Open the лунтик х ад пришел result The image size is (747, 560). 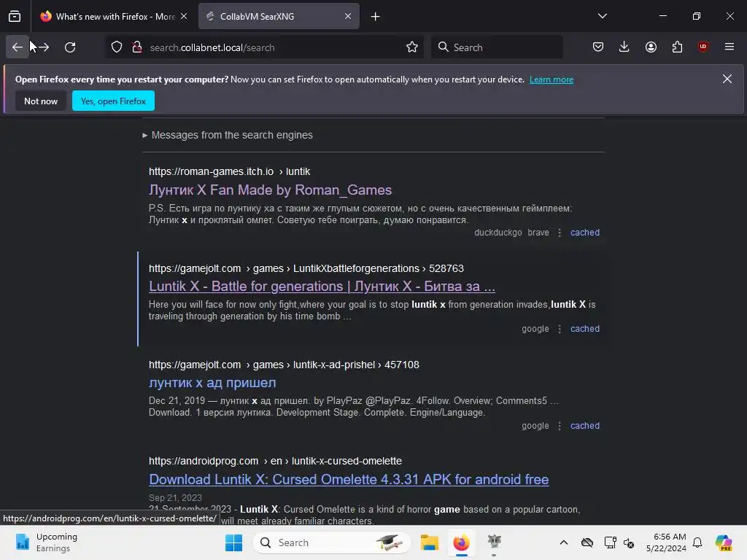coord(212,383)
